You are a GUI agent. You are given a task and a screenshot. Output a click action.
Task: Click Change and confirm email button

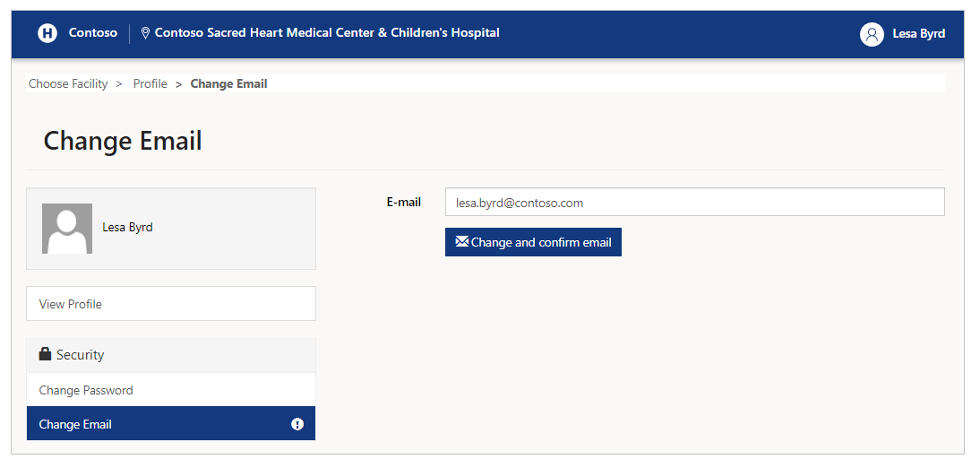(x=533, y=242)
